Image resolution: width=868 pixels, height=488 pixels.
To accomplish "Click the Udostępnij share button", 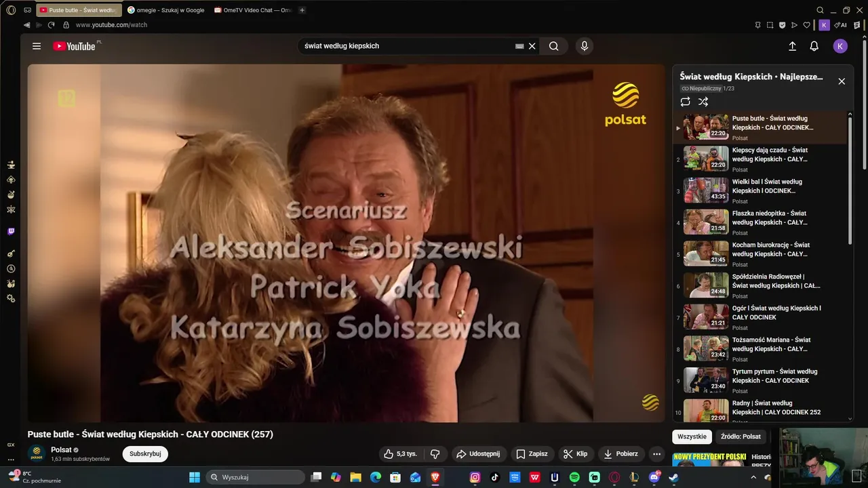I will [478, 453].
